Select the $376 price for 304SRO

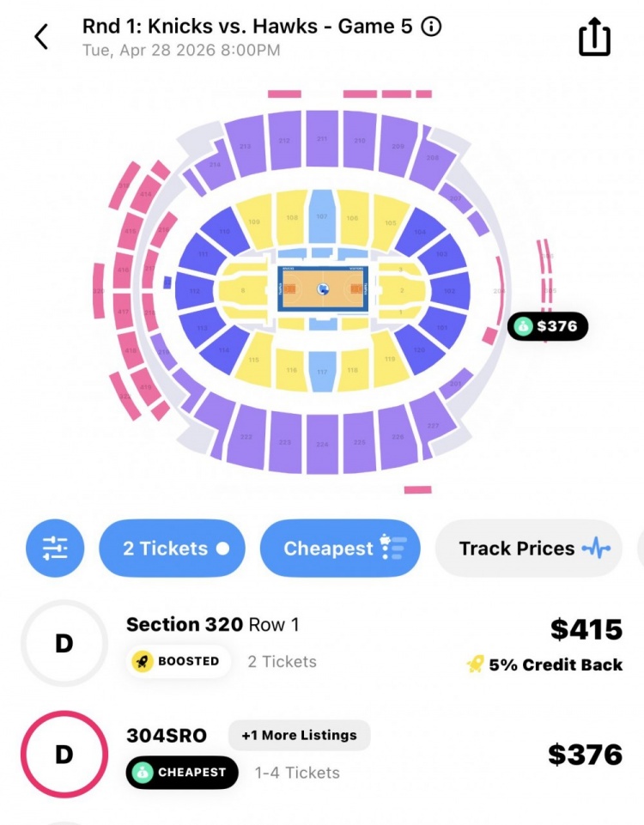[x=585, y=755]
